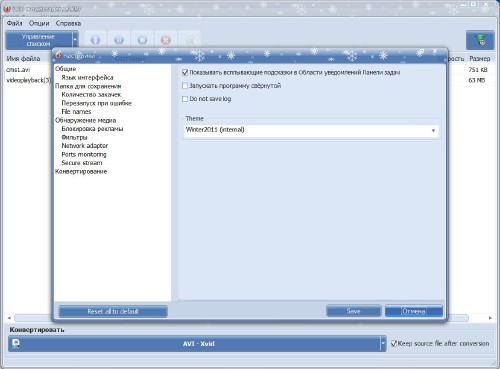Toggle 'Keep source file after conversion'
Image resolution: width=500 pixels, height=369 pixels.
coord(394,343)
